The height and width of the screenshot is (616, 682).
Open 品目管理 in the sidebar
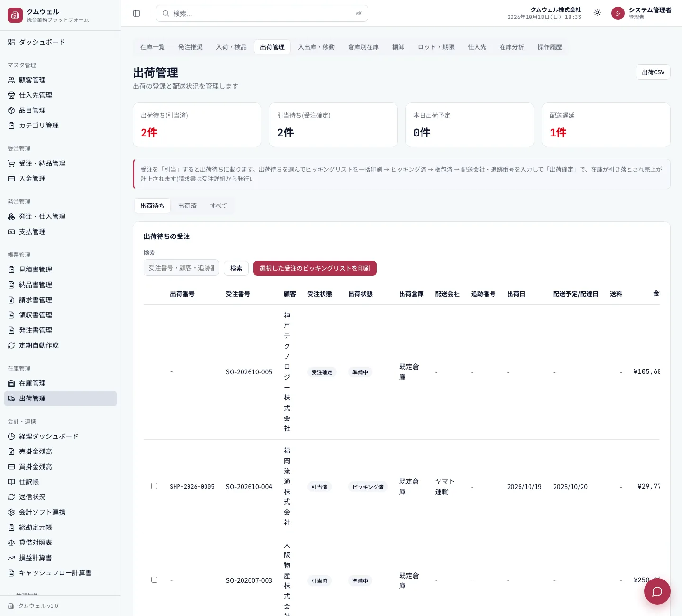coord(61,110)
